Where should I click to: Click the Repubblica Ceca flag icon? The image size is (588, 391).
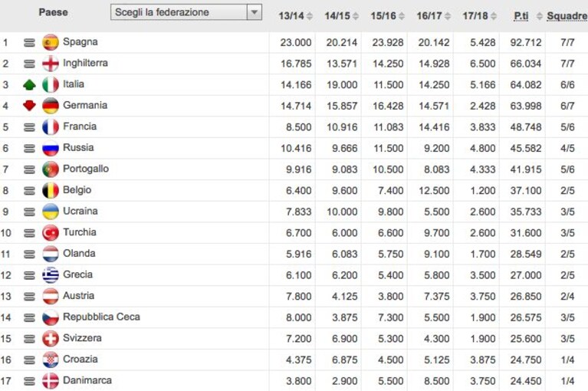(x=51, y=317)
